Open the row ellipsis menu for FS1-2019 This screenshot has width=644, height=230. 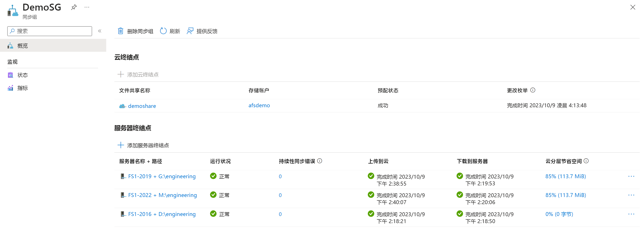[631, 176]
